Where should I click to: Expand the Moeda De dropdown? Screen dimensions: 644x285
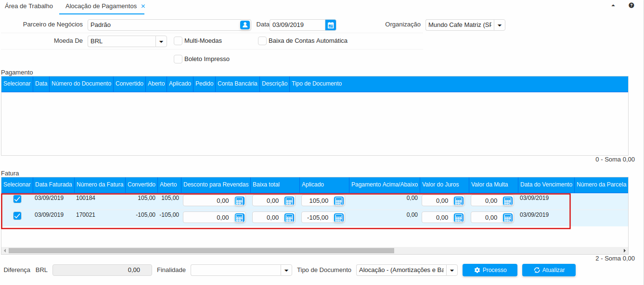(161, 41)
